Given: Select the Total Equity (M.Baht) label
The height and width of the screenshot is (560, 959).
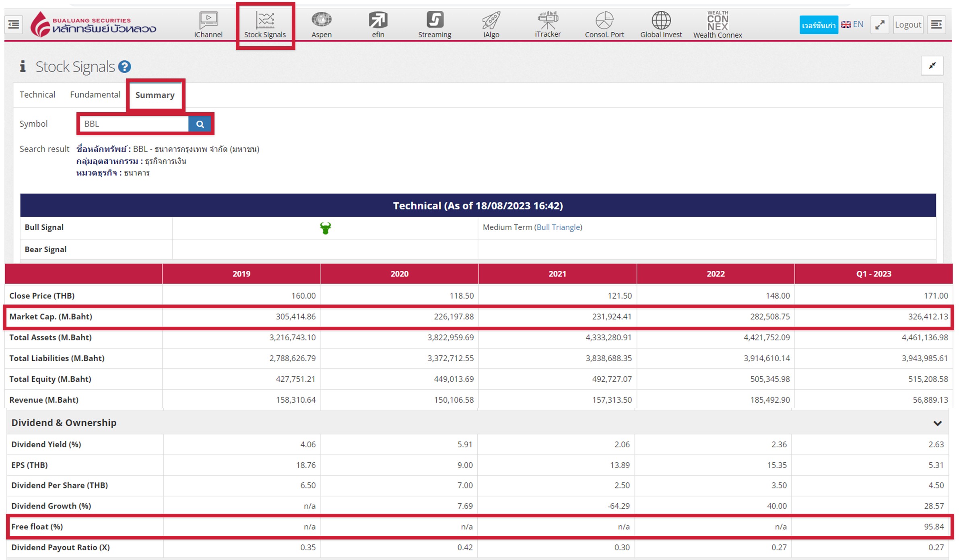Looking at the screenshot, I should (50, 379).
